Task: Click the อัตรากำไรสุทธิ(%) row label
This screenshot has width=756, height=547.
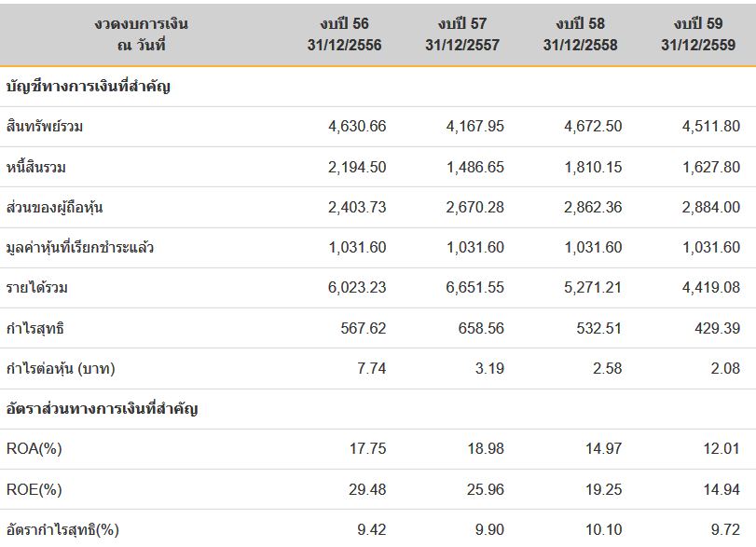Action: pyautogui.click(x=62, y=529)
